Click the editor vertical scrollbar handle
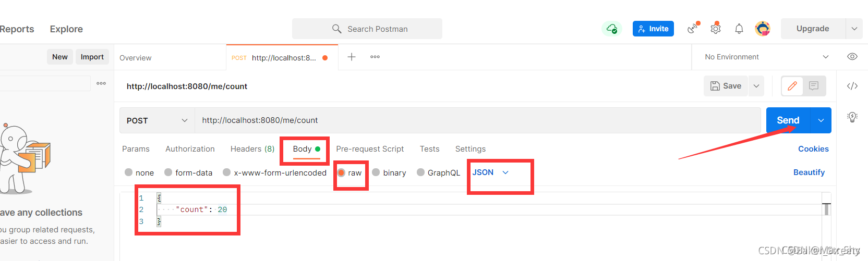Screen dimensions: 868x261 [826, 209]
